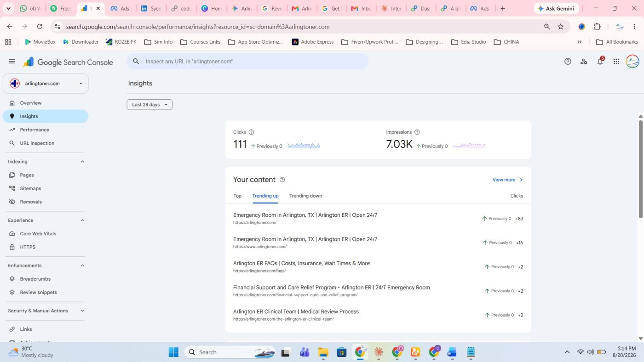This screenshot has height=362, width=644.
Task: Open Chrome extensions puzzle icon
Action: (x=597, y=27)
